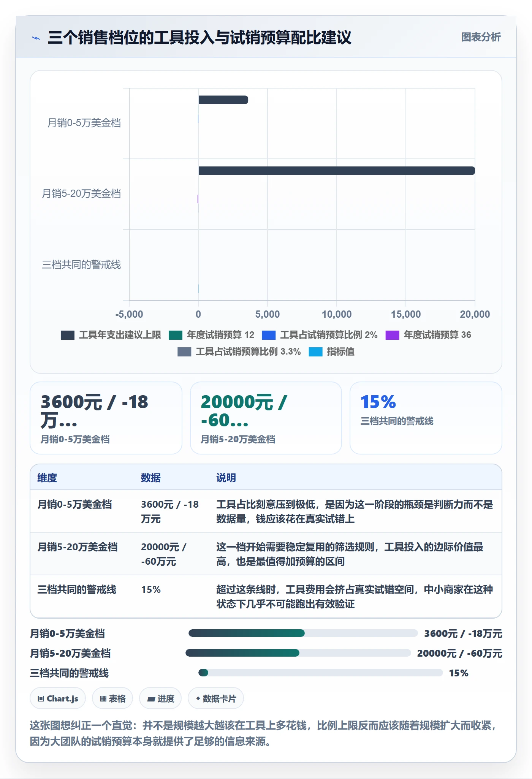Click the 维度 table column header
532x779 pixels.
point(47,478)
